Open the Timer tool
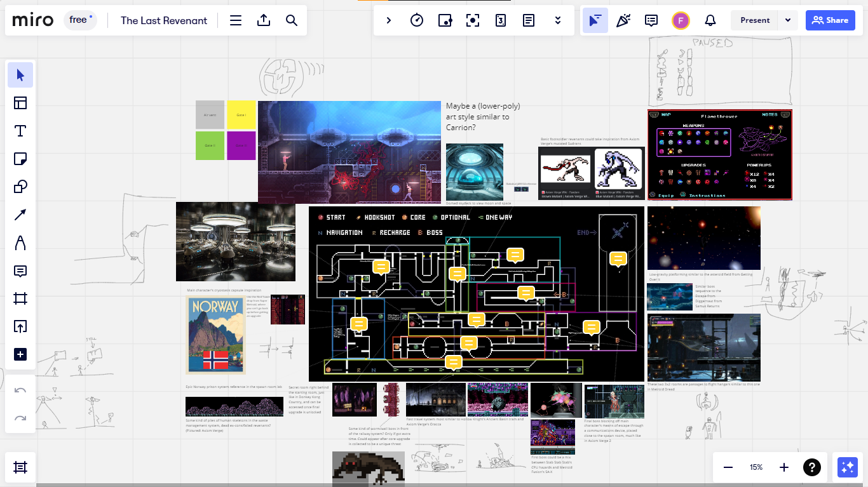Image resolution: width=868 pixels, height=487 pixels. [x=417, y=20]
